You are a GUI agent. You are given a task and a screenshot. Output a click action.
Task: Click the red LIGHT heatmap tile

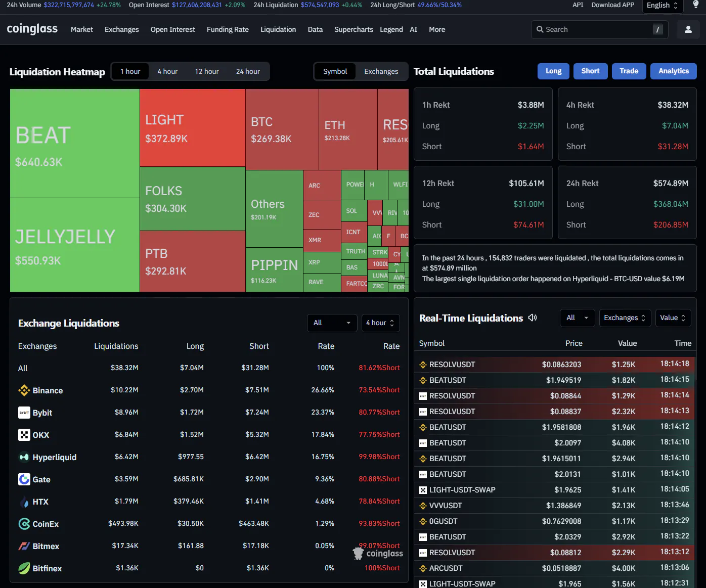tap(193, 128)
